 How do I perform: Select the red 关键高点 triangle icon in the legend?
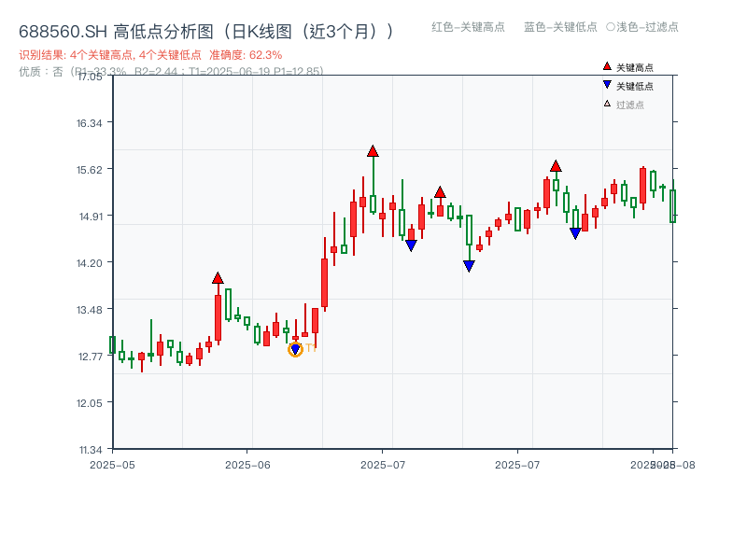[x=605, y=65]
